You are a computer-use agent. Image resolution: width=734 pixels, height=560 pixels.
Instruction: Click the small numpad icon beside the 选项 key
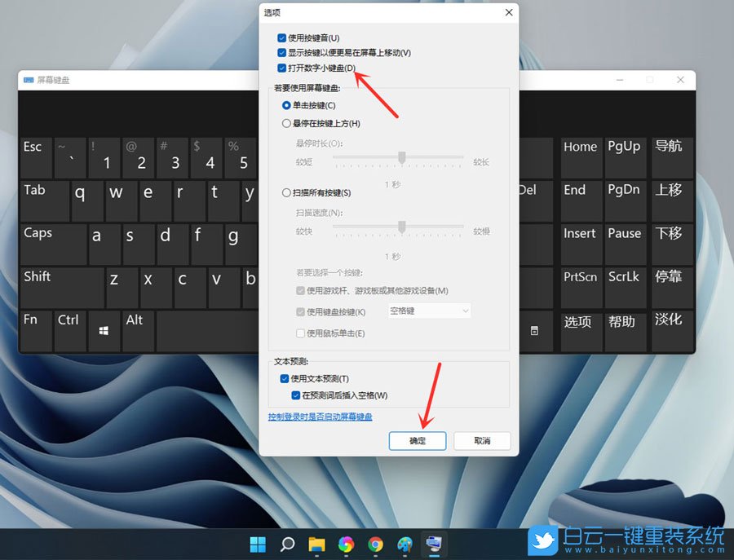pyautogui.click(x=535, y=329)
